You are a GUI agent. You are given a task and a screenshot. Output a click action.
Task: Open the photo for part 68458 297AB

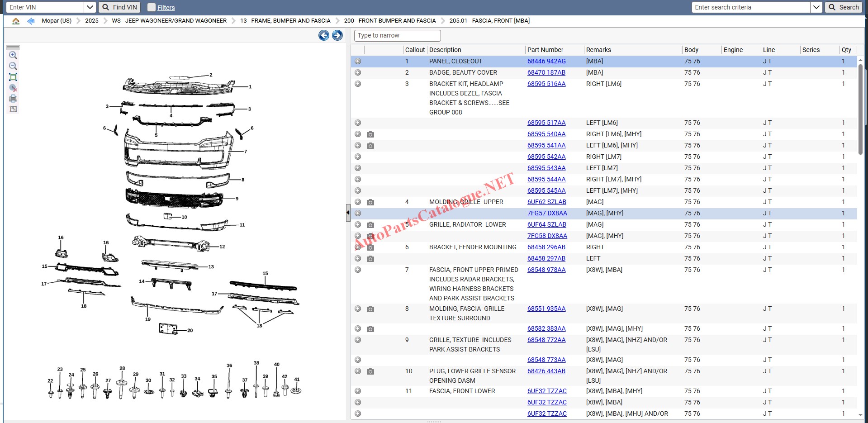click(370, 259)
